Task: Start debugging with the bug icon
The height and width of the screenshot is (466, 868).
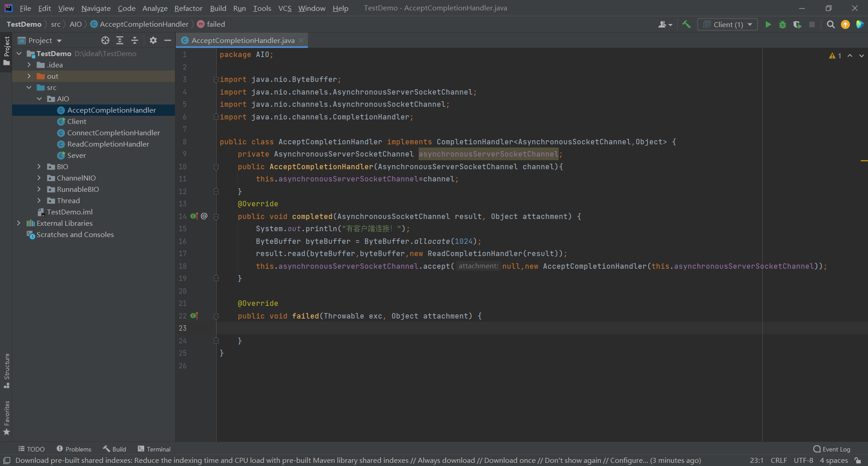Action: [x=783, y=24]
